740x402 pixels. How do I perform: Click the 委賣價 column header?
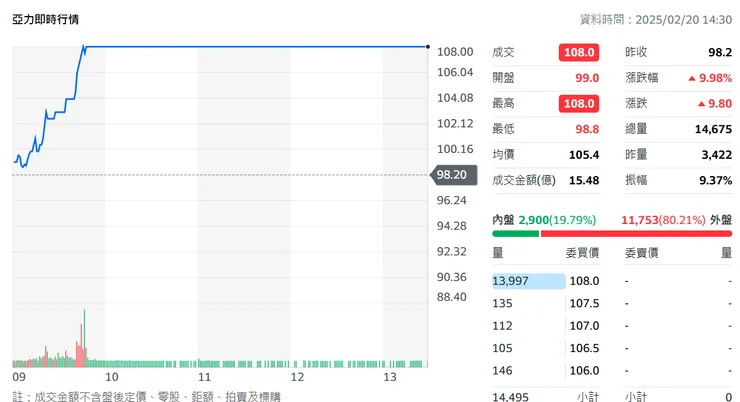point(641,253)
